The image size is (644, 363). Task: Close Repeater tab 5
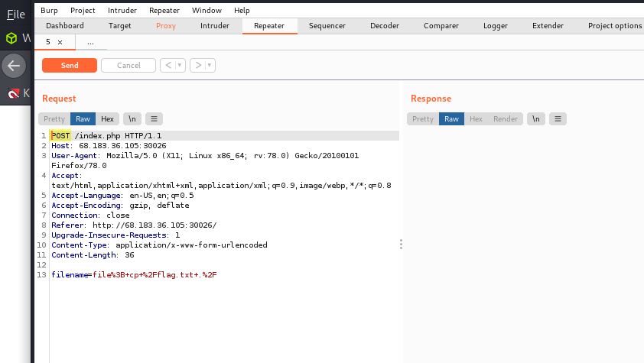[60, 42]
